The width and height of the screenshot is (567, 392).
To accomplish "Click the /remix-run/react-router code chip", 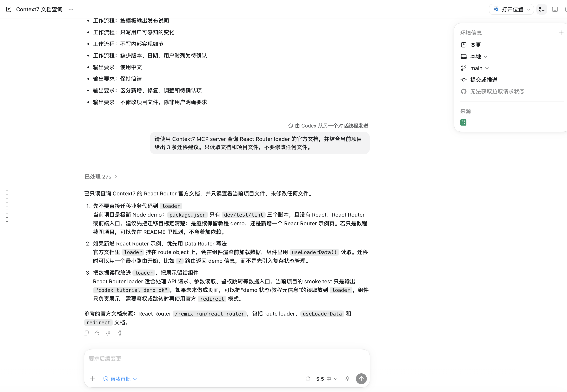I will click(210, 314).
